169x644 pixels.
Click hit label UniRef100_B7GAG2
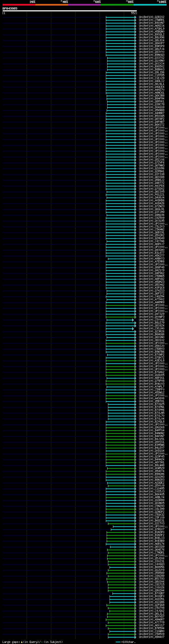(152, 372)
